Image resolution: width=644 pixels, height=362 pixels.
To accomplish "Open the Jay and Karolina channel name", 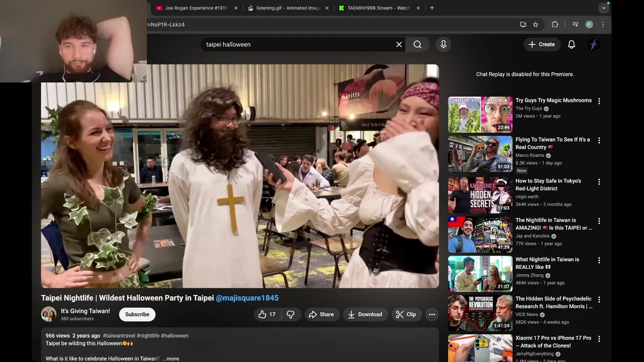I will 532,236.
